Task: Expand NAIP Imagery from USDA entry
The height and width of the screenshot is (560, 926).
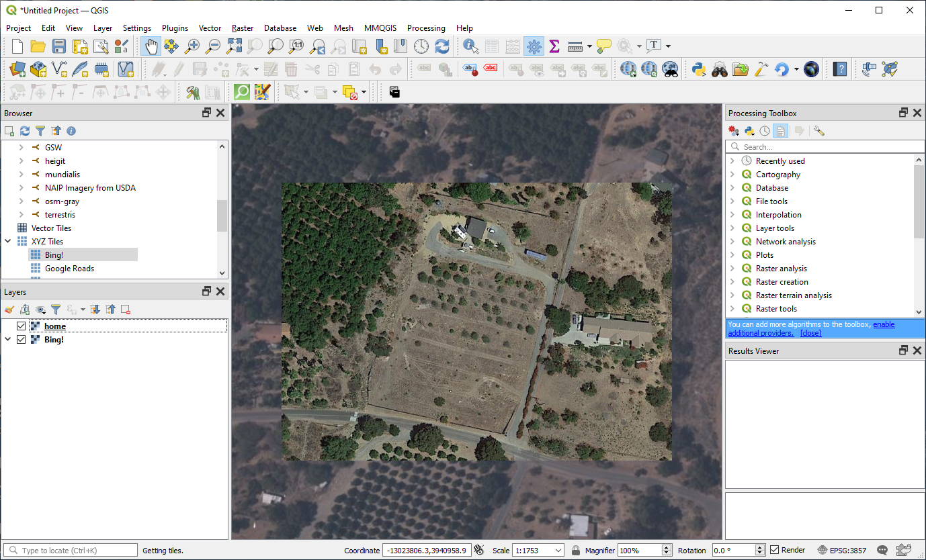Action: [x=21, y=187]
